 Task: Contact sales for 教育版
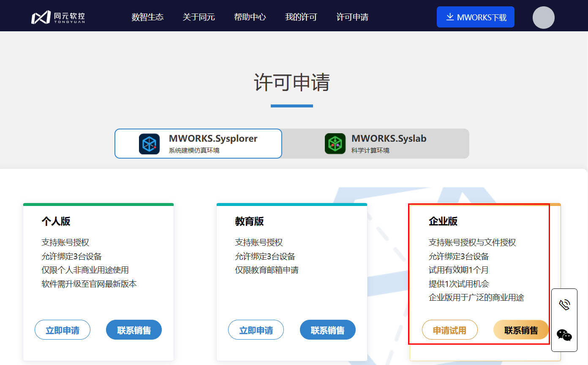pos(328,330)
